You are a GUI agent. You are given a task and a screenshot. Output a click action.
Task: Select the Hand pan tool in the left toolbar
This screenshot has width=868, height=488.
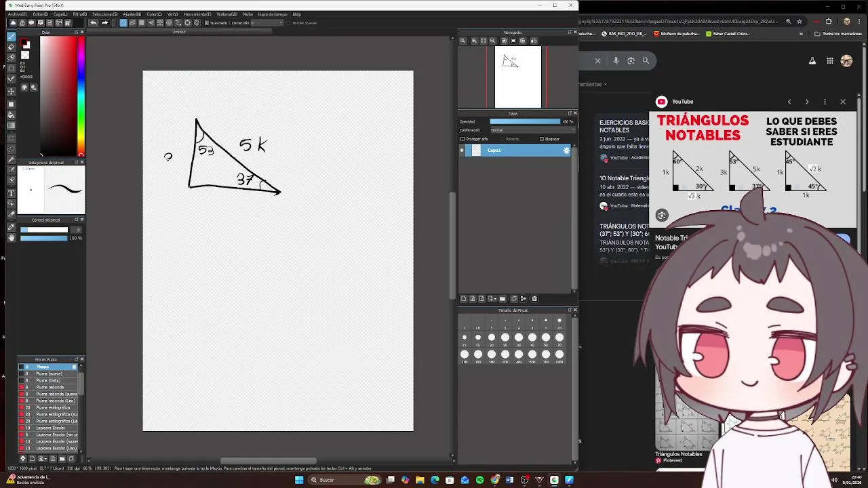[x=11, y=237]
